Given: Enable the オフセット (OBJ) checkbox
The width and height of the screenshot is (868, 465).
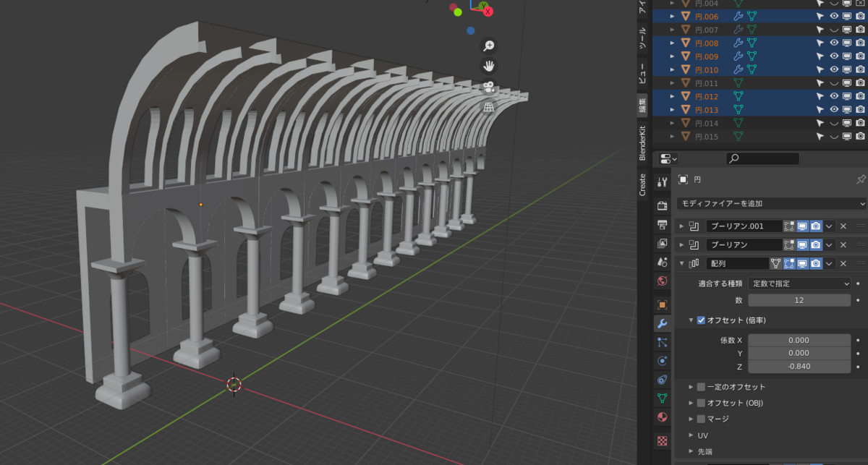Looking at the screenshot, I should tap(701, 403).
